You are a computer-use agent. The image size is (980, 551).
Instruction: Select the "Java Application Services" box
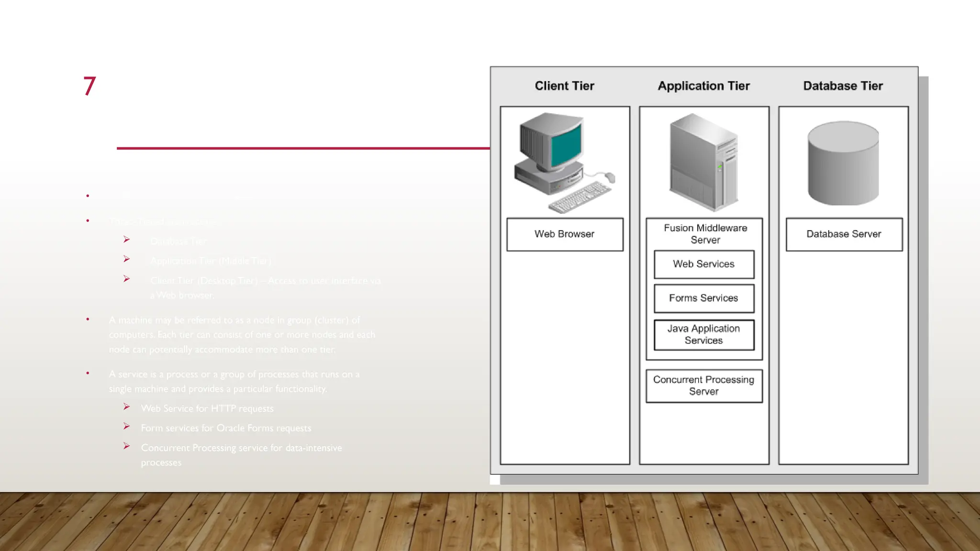click(x=704, y=335)
